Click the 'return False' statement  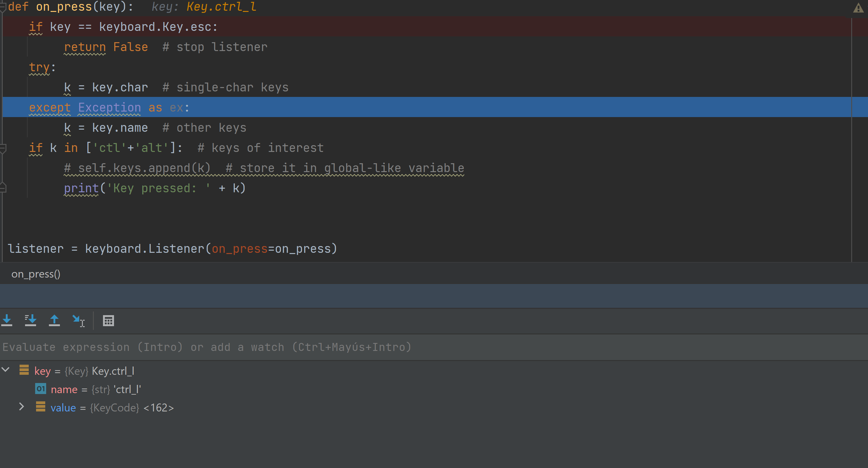(x=106, y=47)
